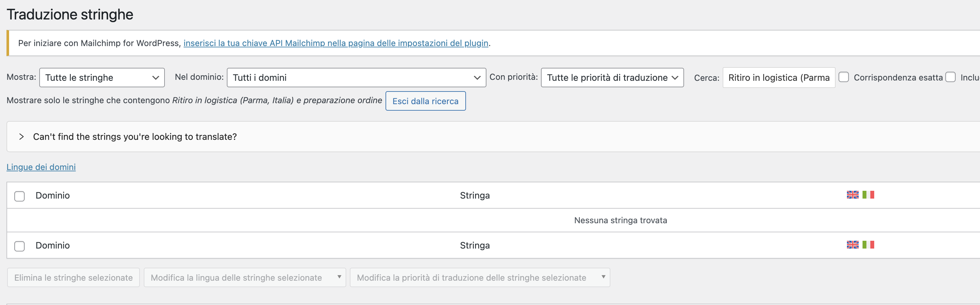This screenshot has height=305, width=980.
Task: Click the Italian flag in footer row
Action: click(868, 245)
